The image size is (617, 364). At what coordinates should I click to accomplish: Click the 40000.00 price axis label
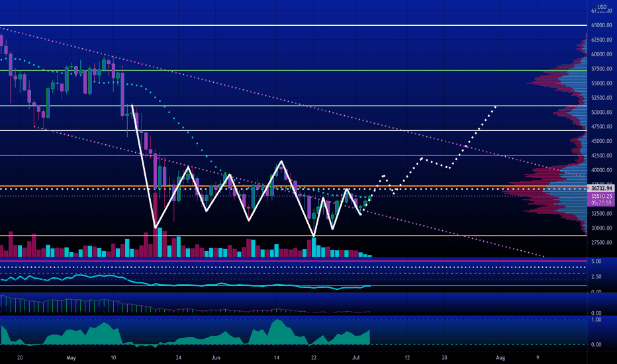point(602,170)
